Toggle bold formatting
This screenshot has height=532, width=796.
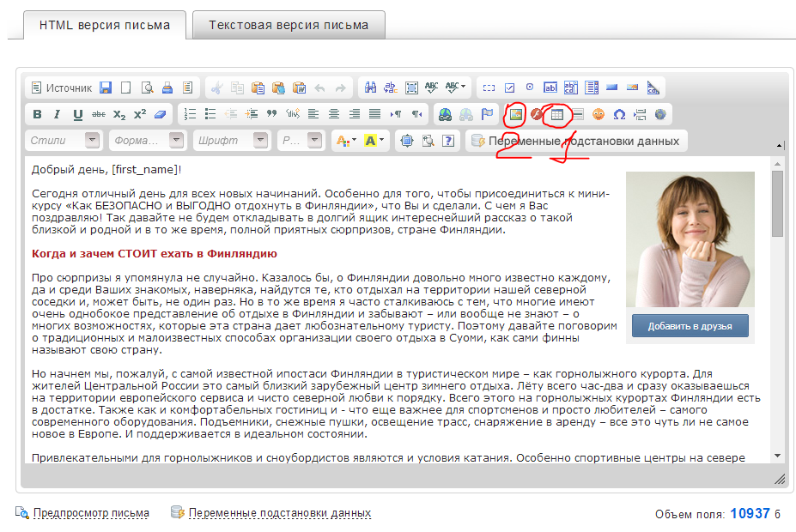(37, 114)
